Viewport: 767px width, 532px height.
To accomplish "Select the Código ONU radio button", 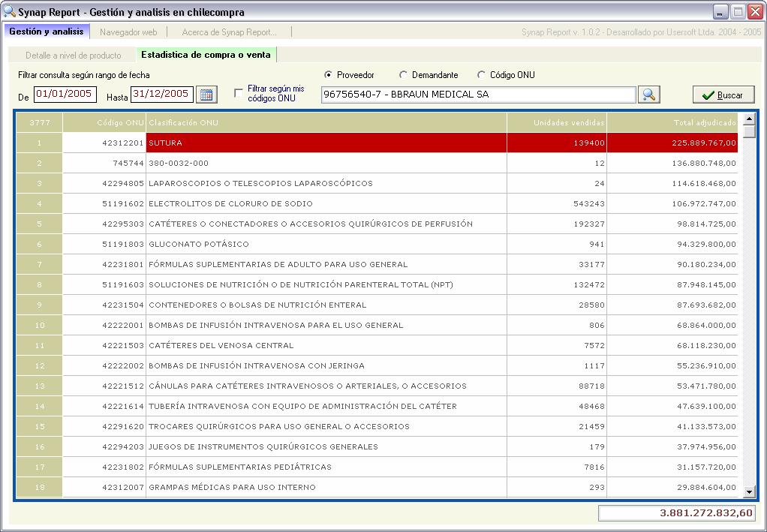I will [481, 75].
